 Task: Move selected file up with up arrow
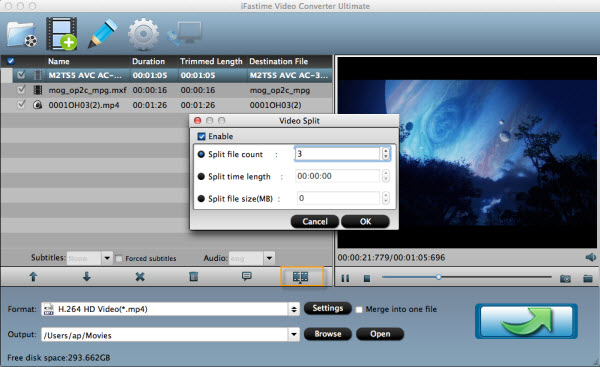coord(33,276)
